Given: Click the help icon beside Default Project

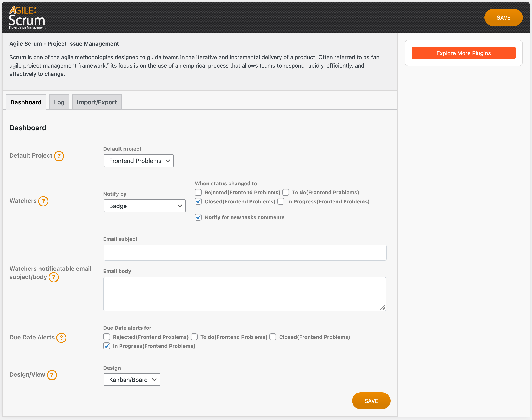Looking at the screenshot, I should tap(59, 156).
